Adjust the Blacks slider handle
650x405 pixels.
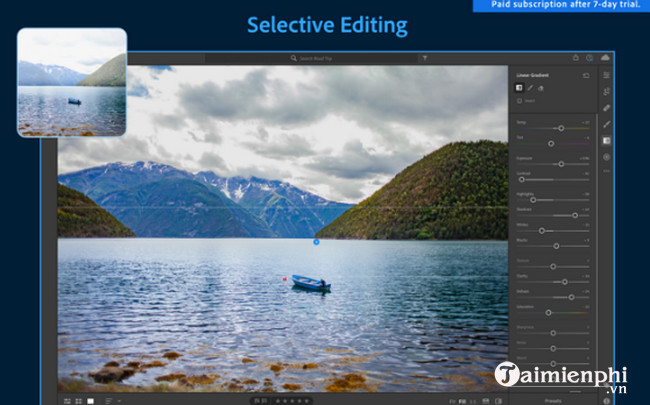[x=556, y=246]
